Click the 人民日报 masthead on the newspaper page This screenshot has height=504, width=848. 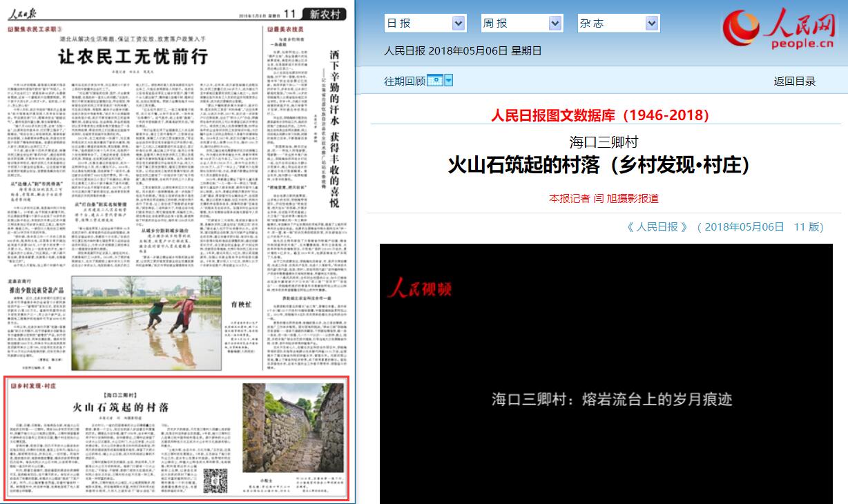tap(23, 13)
